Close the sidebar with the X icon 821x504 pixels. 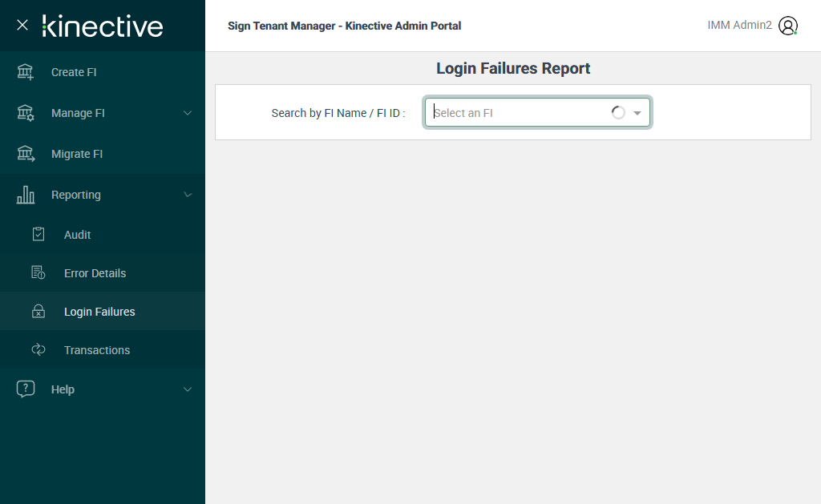click(x=22, y=25)
